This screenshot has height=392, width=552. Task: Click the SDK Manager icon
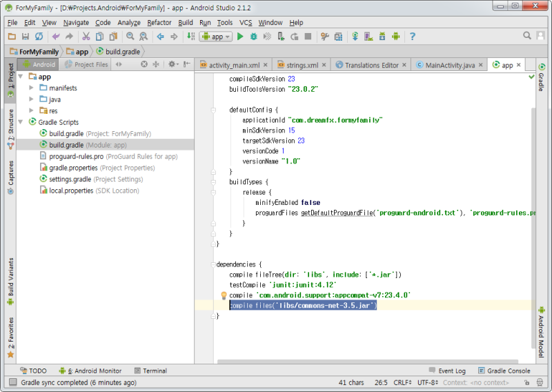(x=382, y=37)
